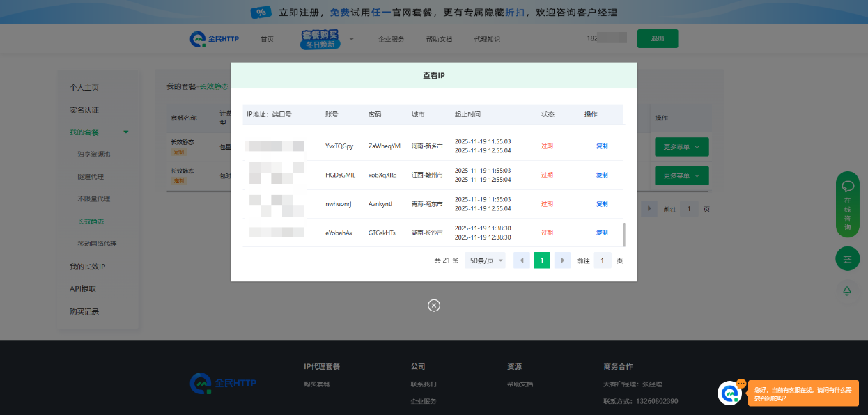868x415 pixels.
Task: Go to next page arrow in dialog
Action: tap(562, 260)
